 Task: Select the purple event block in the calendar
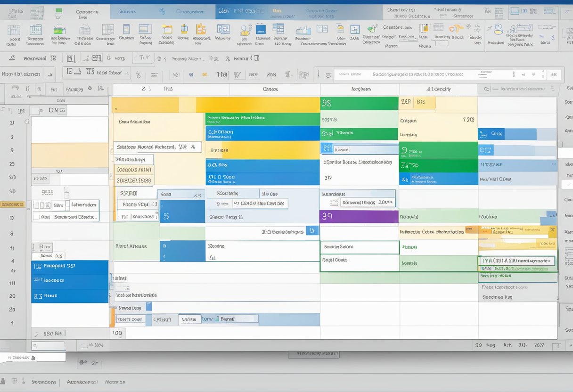pos(359,217)
